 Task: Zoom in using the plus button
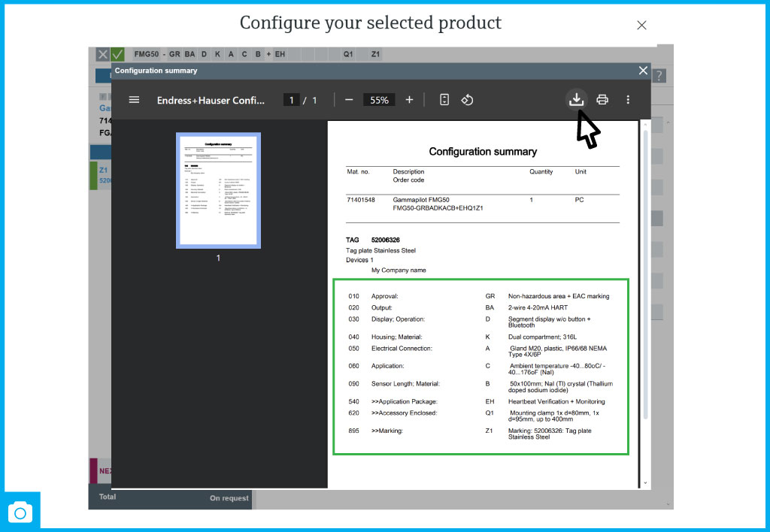(x=409, y=100)
